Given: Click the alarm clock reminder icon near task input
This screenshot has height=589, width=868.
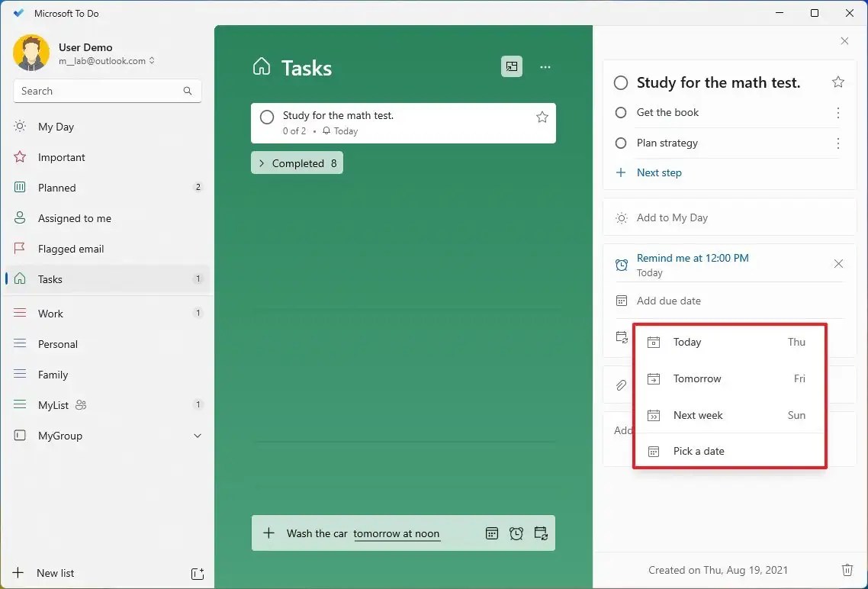Looking at the screenshot, I should pyautogui.click(x=516, y=533).
